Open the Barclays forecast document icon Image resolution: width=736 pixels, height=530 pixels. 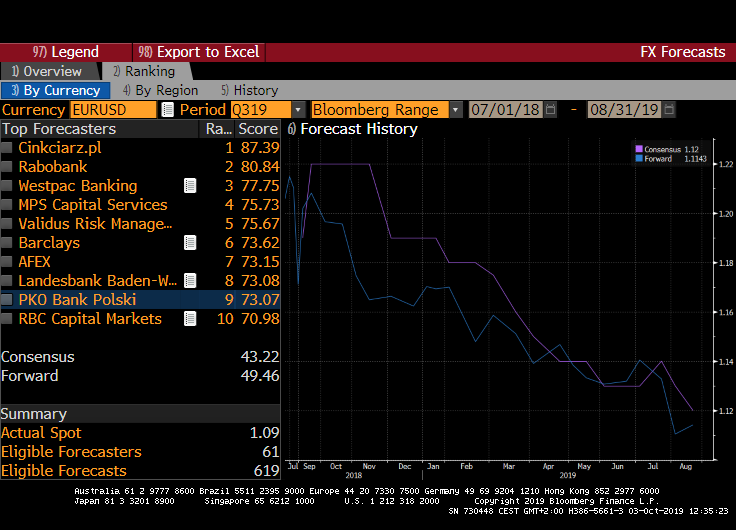click(190, 243)
